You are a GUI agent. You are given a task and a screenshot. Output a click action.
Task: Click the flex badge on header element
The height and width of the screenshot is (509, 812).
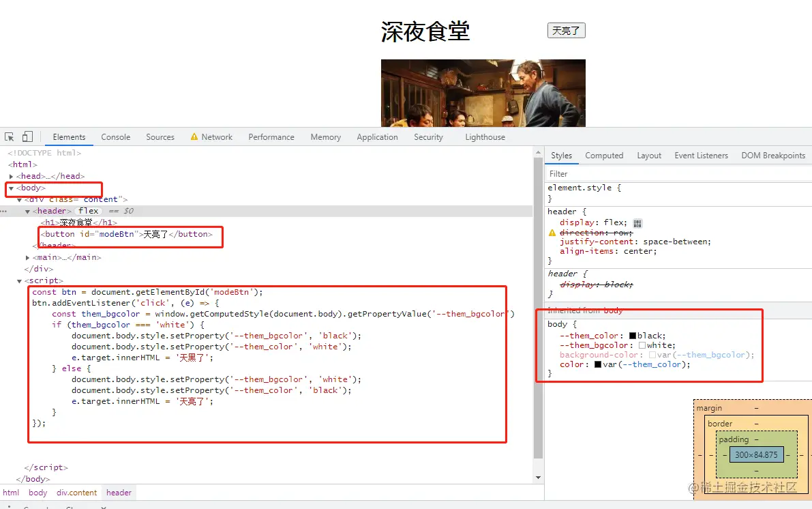point(88,211)
